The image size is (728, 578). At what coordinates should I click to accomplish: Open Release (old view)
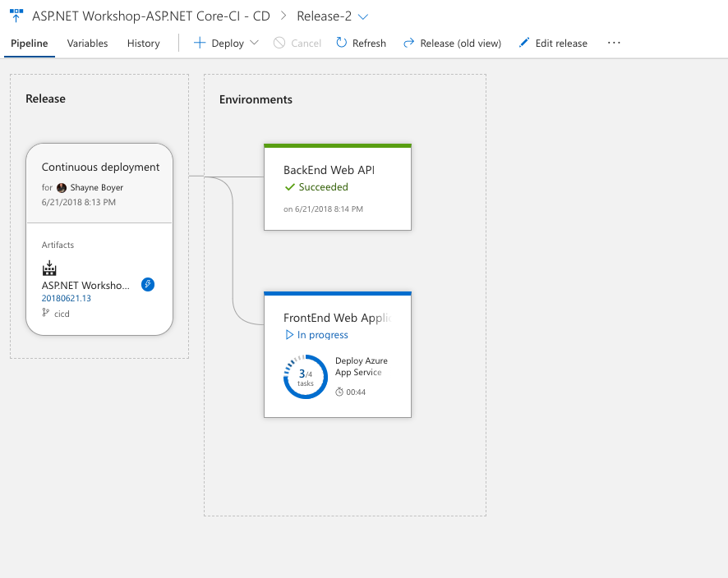pyautogui.click(x=461, y=44)
